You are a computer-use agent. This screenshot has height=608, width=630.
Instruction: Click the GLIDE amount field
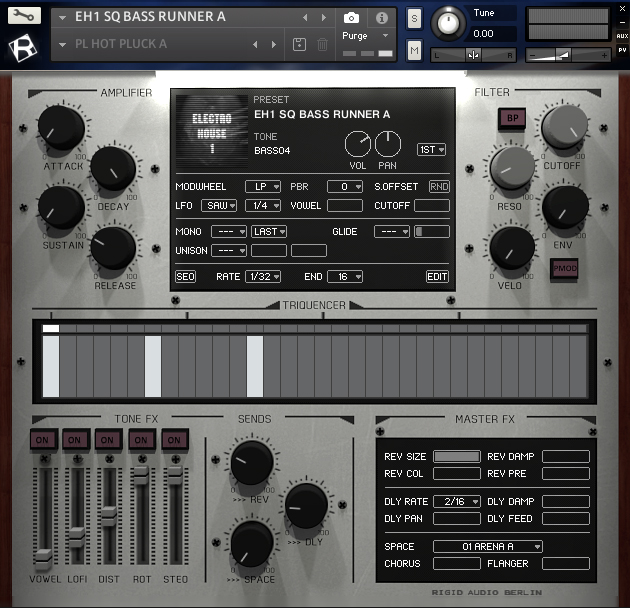pyautogui.click(x=432, y=231)
